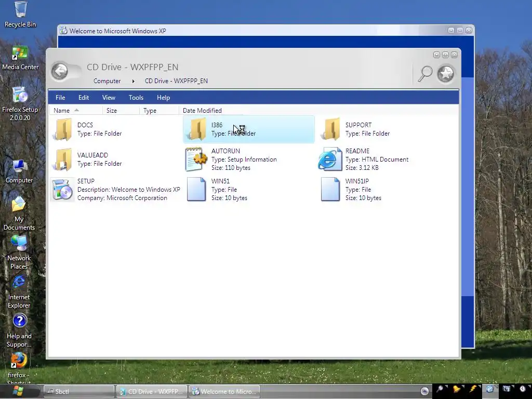Image resolution: width=532 pixels, height=399 pixels.
Task: Select the WIN51 file icon
Action: click(x=196, y=189)
